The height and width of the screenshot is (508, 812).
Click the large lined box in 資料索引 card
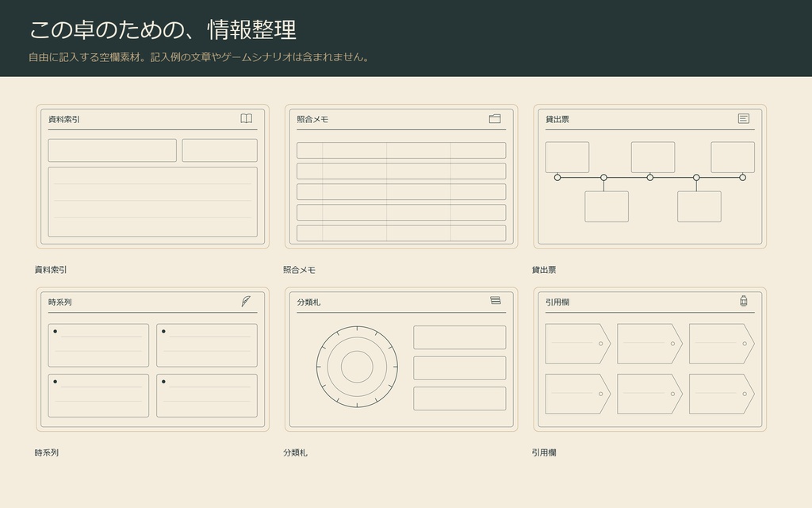point(153,202)
